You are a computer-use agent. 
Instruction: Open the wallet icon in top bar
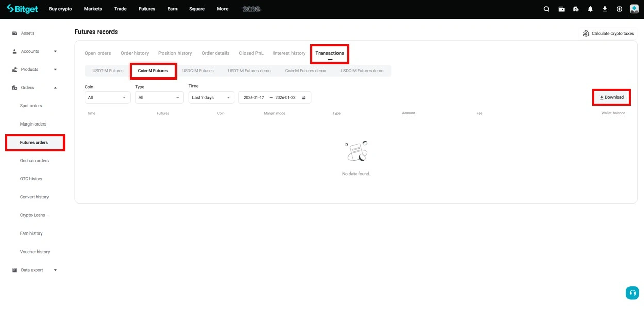tap(561, 9)
